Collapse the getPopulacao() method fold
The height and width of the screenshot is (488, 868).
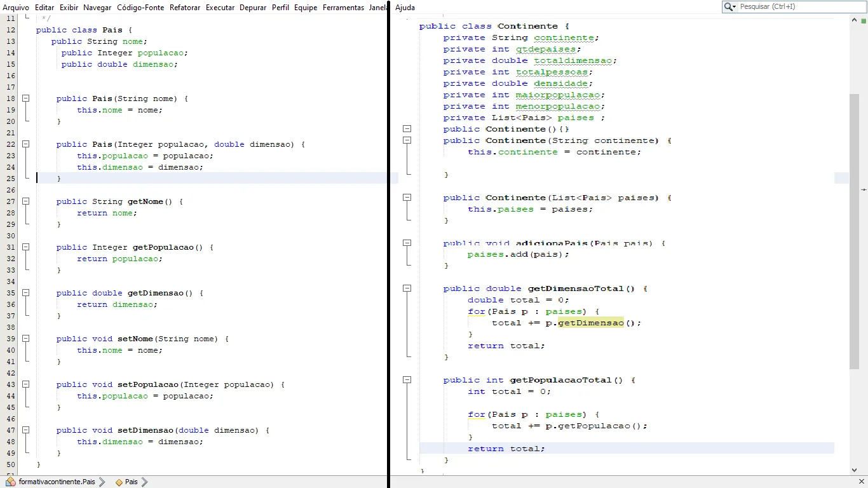pyautogui.click(x=25, y=247)
